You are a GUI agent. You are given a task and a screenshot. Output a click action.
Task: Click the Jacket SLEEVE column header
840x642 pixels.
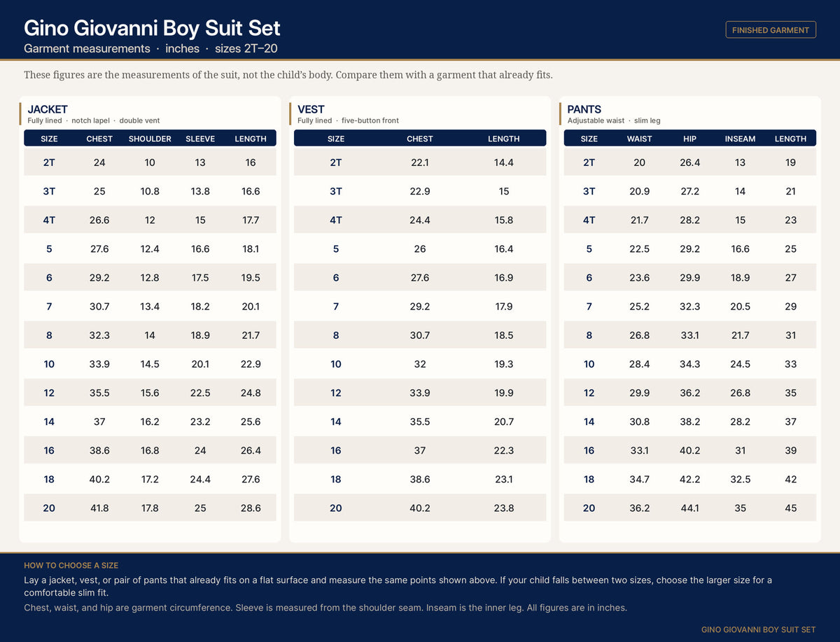coord(200,139)
